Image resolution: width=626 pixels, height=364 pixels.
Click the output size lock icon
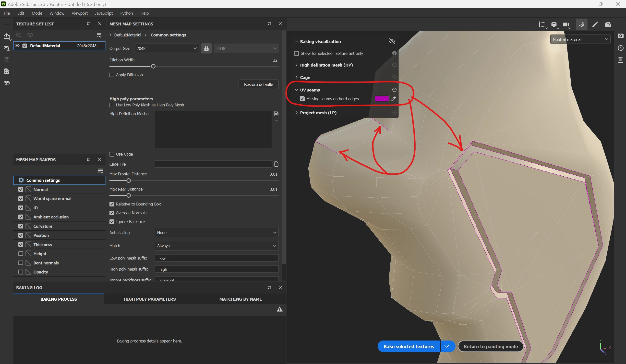tap(206, 48)
